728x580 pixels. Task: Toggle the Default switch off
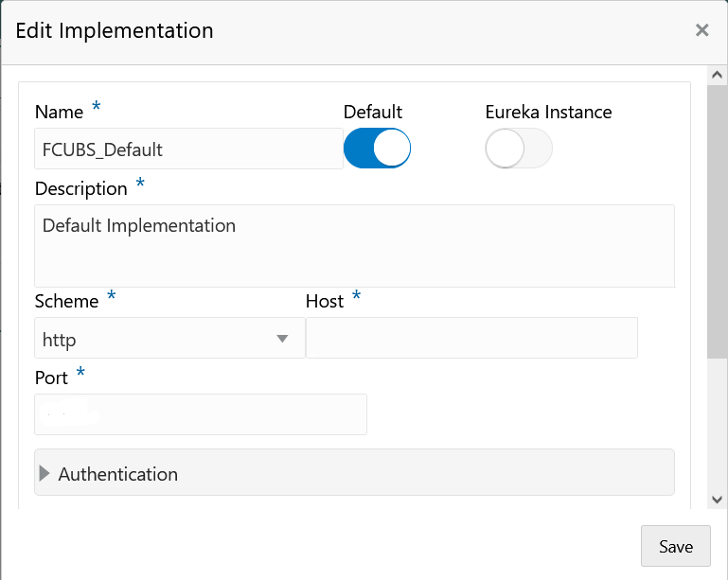tap(377, 149)
